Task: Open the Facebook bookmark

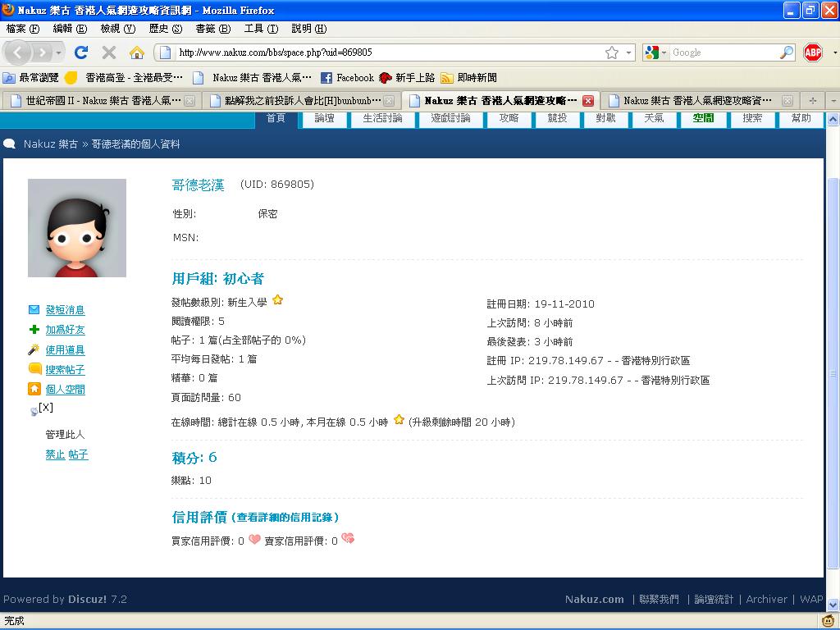Action: point(347,78)
